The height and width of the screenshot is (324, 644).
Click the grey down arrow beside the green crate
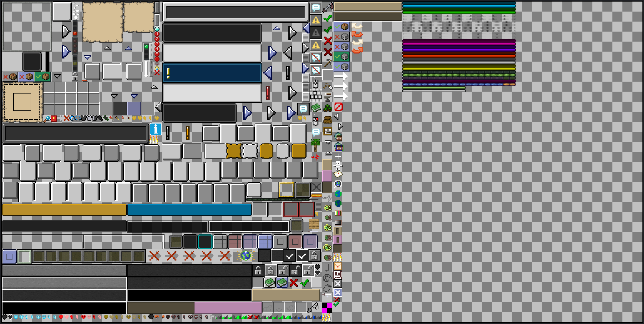(x=57, y=76)
